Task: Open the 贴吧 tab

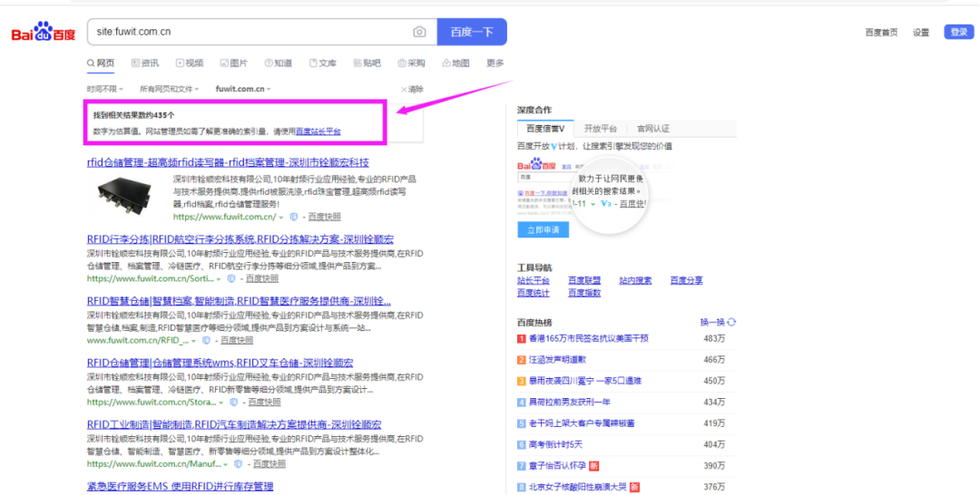Action: pos(367,63)
